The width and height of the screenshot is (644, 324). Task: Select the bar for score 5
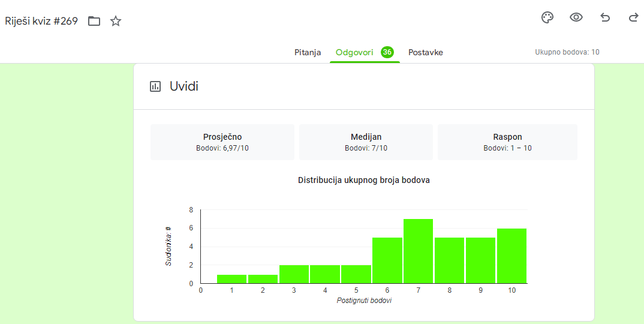356,274
